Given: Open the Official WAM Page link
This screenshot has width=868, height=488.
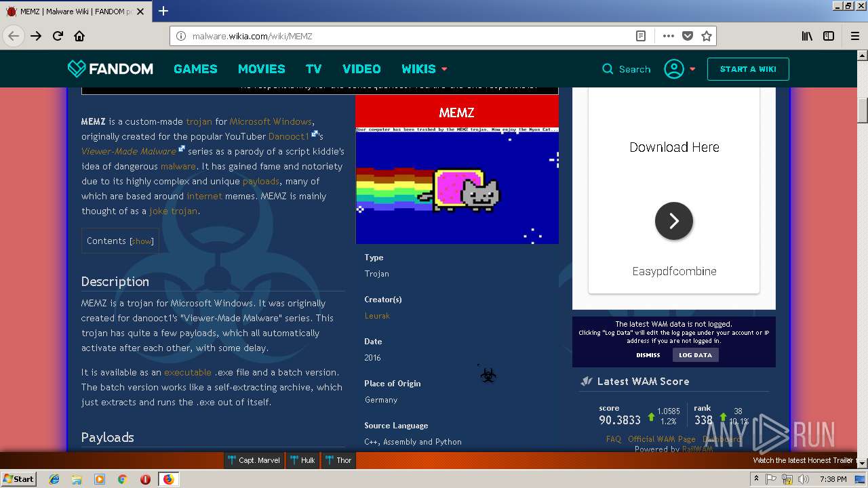Looking at the screenshot, I should pyautogui.click(x=661, y=439).
